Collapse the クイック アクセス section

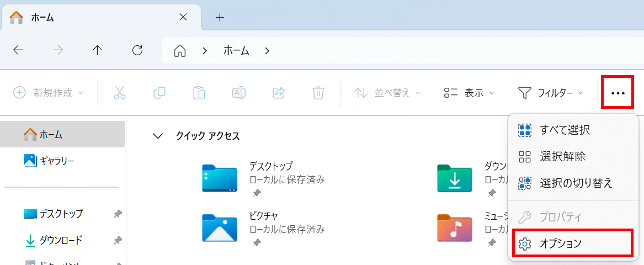(157, 136)
